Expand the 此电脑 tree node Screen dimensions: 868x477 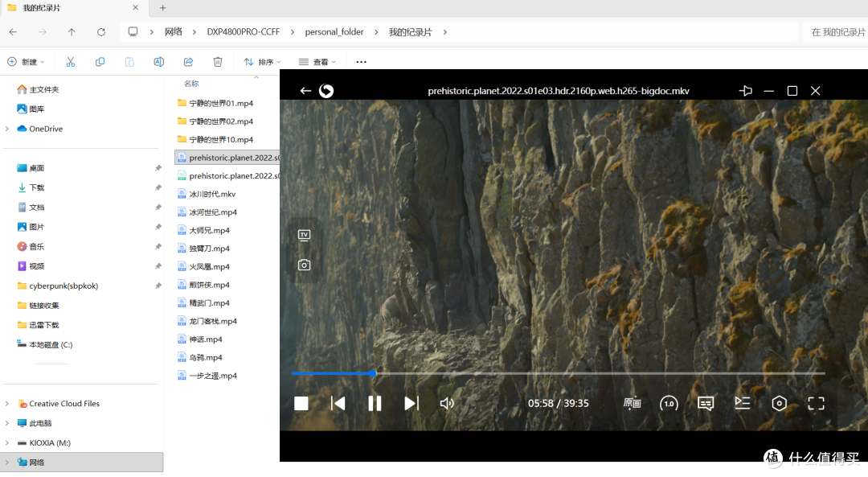(7, 423)
